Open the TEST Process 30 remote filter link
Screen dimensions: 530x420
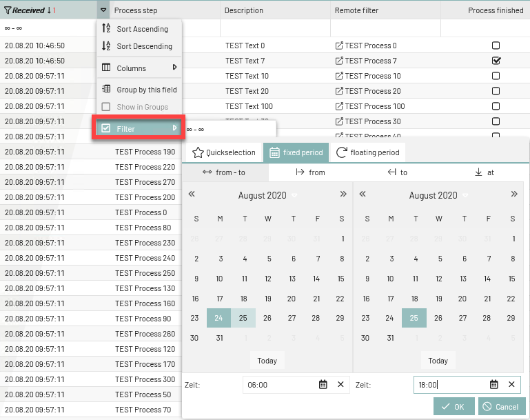pos(368,122)
